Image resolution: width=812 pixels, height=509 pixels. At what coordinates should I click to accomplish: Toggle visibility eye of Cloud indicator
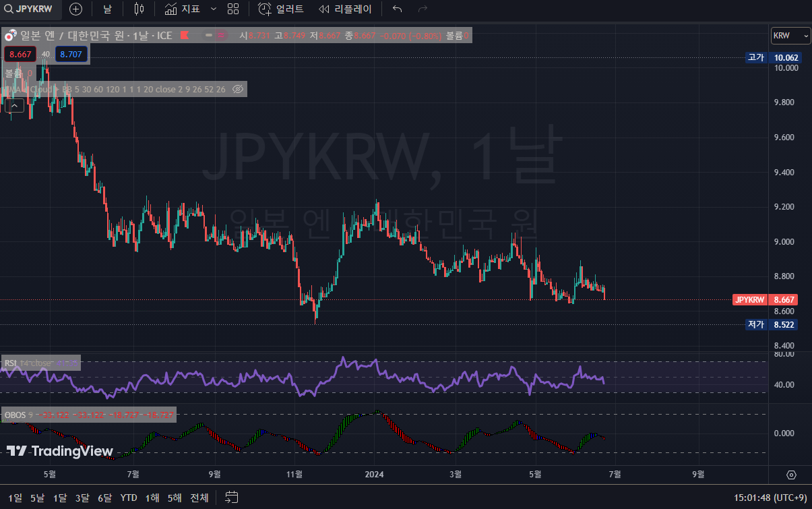coord(237,89)
